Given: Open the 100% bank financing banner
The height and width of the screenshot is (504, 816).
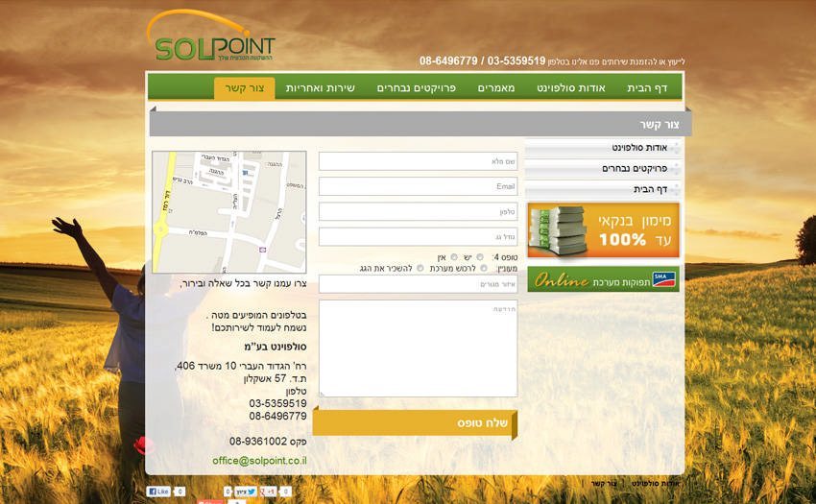Looking at the screenshot, I should [x=603, y=230].
